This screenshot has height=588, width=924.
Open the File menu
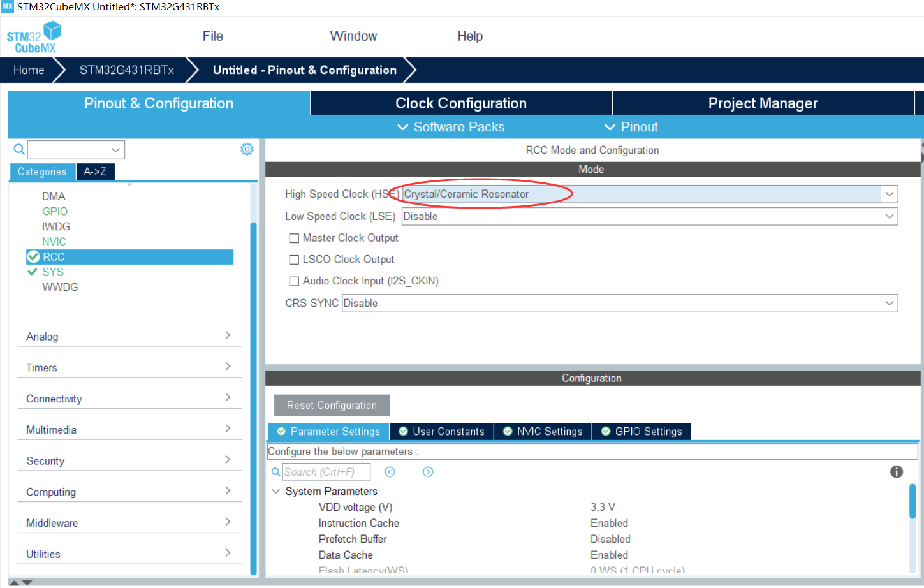point(213,36)
